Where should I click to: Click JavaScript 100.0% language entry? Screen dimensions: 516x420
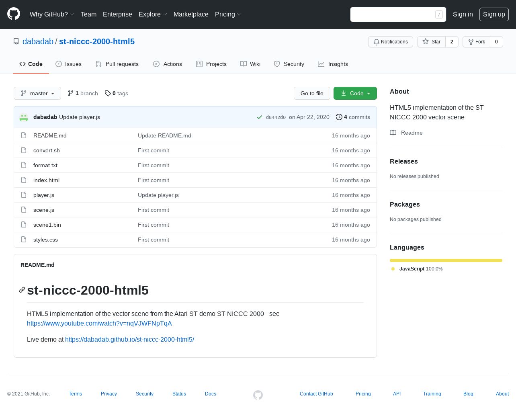pyautogui.click(x=417, y=269)
